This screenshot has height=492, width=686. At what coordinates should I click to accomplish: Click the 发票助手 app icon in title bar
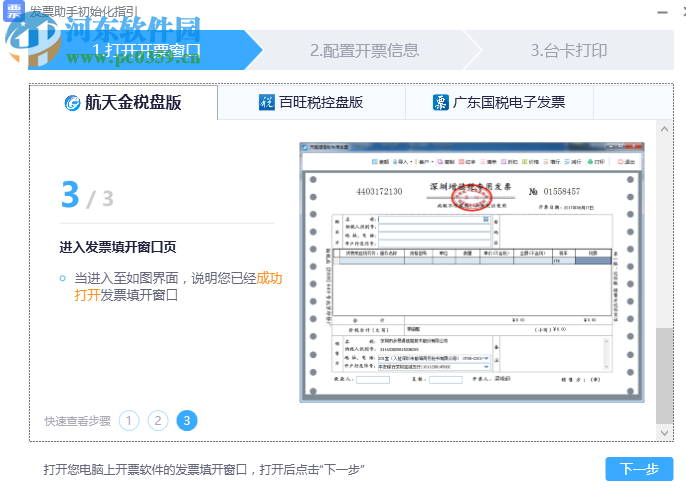14,11
